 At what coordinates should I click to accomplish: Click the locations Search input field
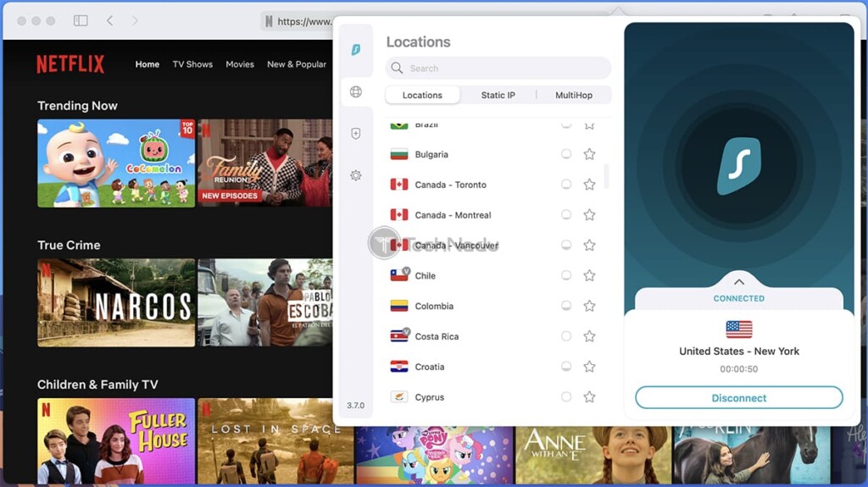click(x=498, y=68)
